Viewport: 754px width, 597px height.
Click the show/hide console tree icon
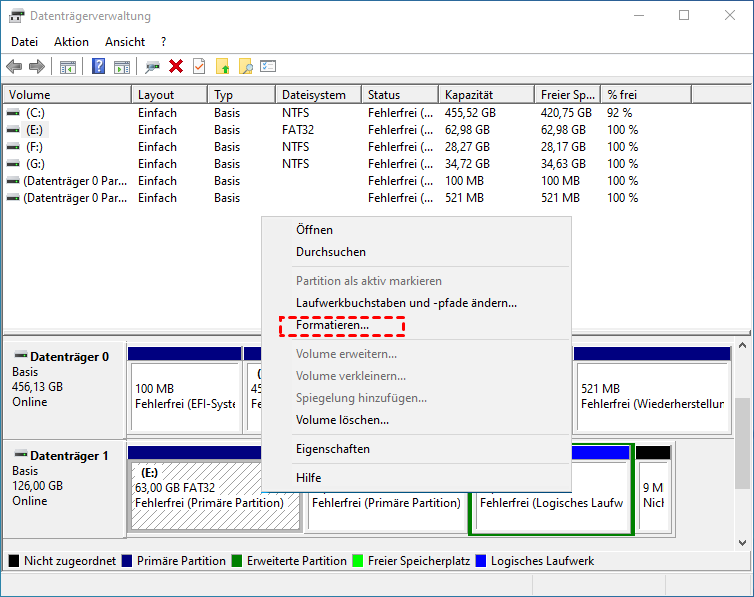tap(68, 67)
